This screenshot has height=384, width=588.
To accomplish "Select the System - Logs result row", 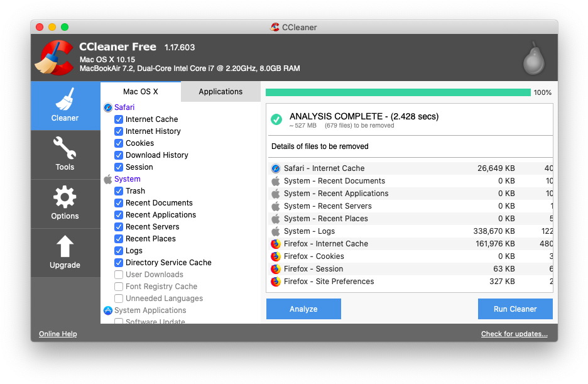I will click(x=410, y=231).
